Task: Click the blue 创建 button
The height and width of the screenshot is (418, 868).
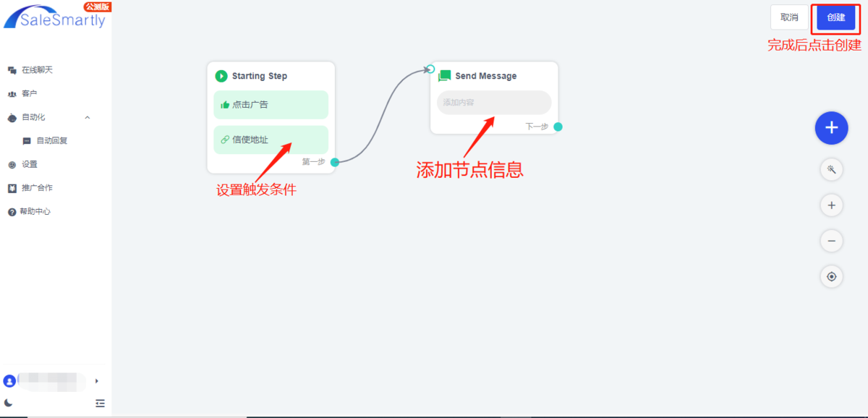Action: pos(835,17)
